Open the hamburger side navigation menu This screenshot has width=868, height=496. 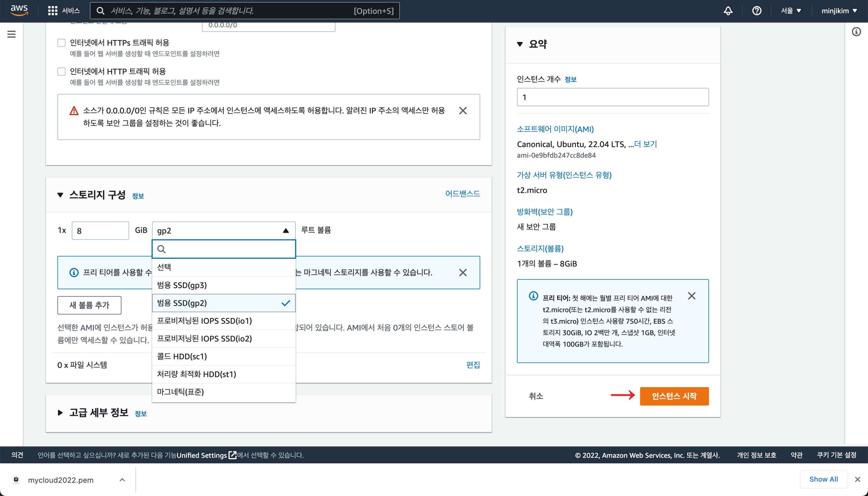11,34
